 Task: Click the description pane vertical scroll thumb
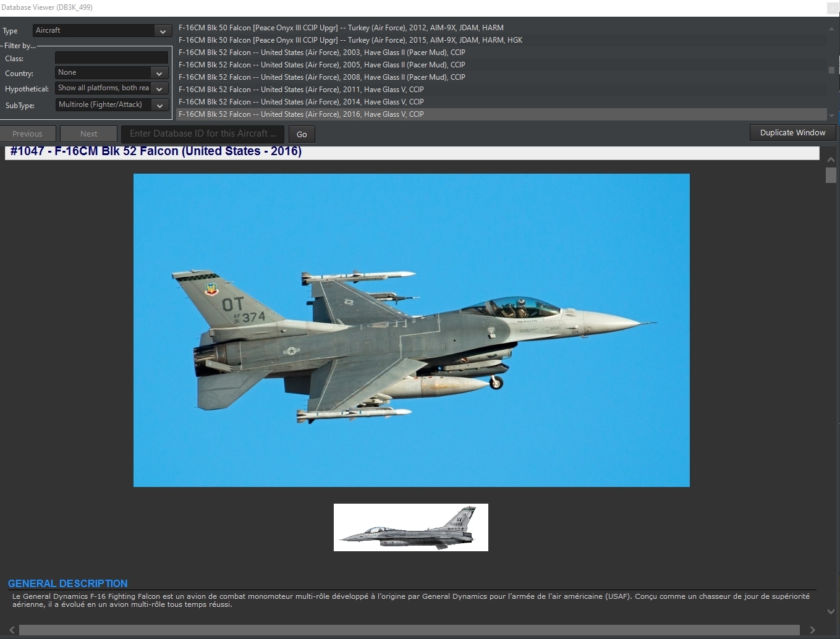pos(831,174)
